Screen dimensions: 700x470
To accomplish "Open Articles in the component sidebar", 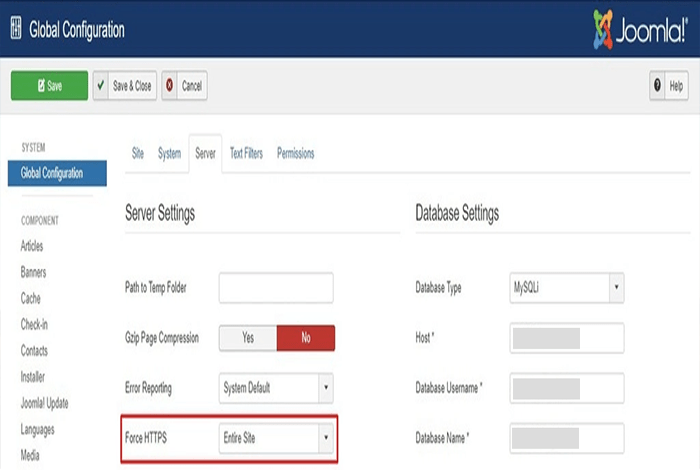I will 32,246.
